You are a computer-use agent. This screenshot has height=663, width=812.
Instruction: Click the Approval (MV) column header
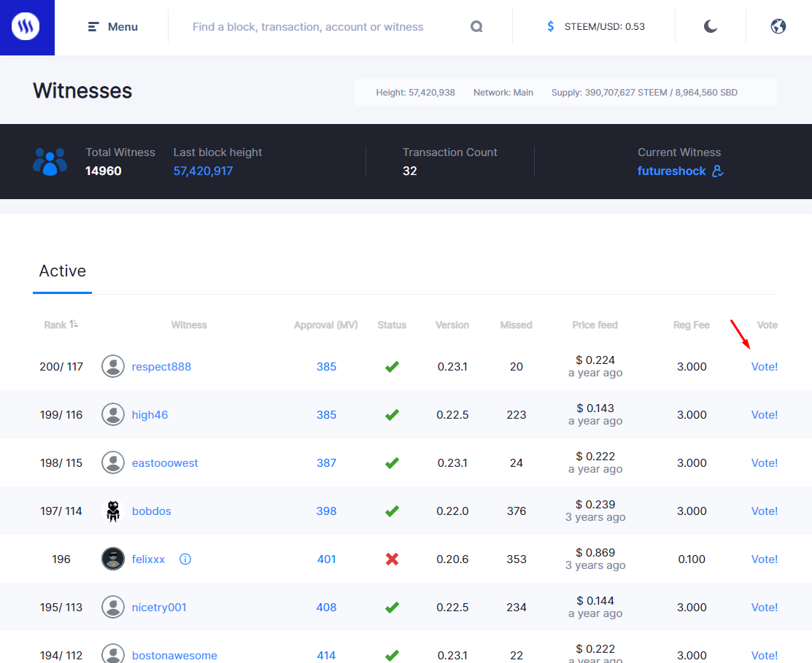325,325
